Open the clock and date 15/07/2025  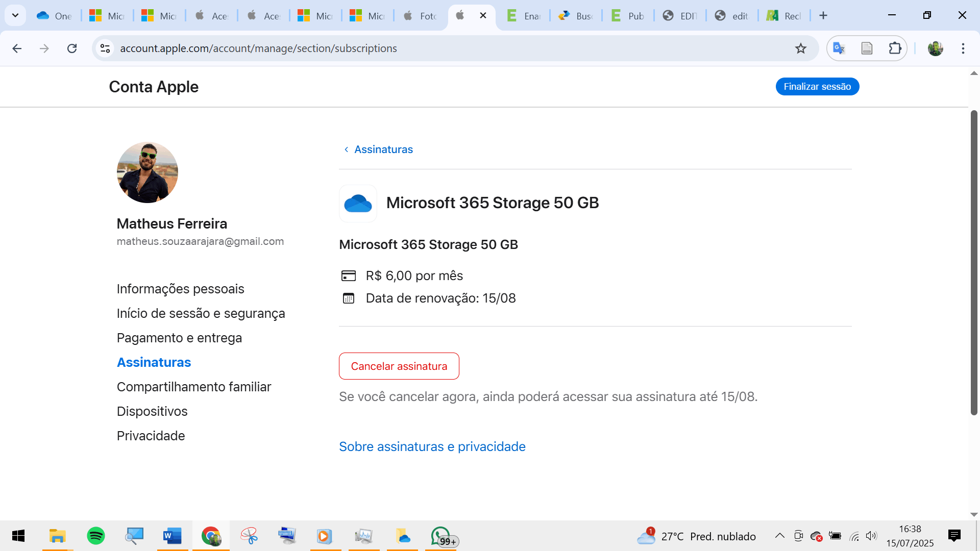point(910,536)
